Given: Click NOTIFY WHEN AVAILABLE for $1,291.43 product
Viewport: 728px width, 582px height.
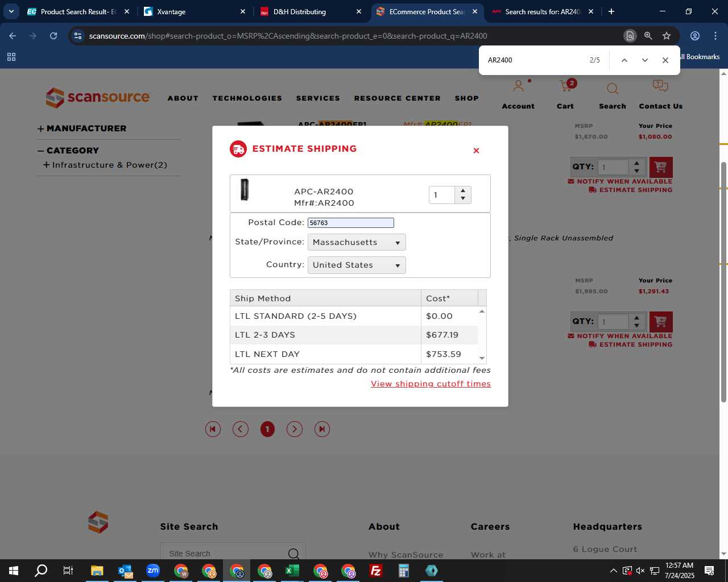Looking at the screenshot, I should pyautogui.click(x=620, y=336).
